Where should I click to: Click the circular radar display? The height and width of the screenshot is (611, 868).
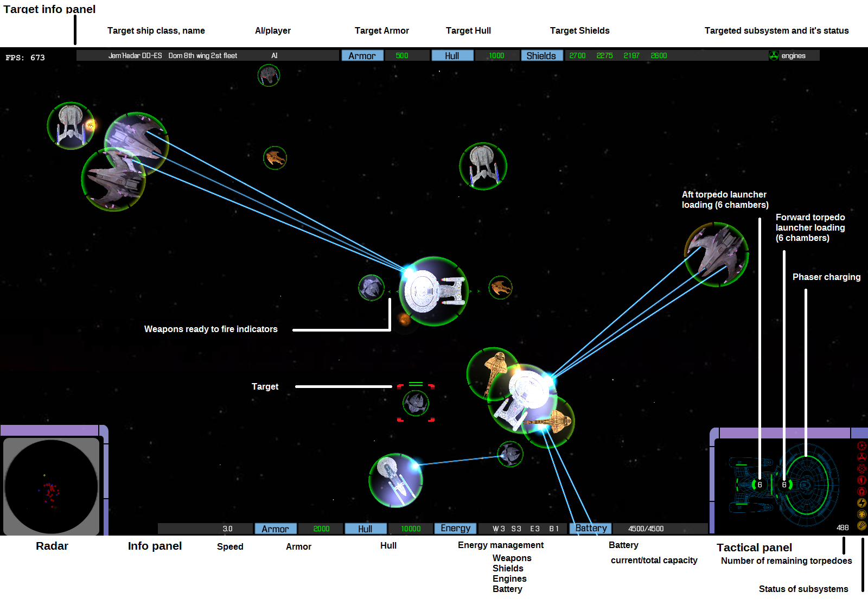(x=52, y=487)
